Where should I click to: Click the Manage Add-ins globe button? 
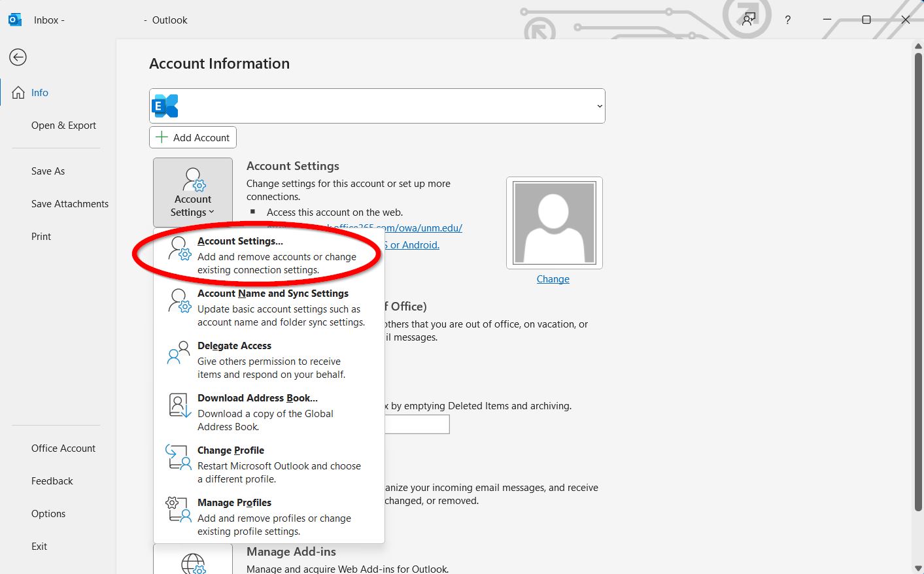coord(193,560)
